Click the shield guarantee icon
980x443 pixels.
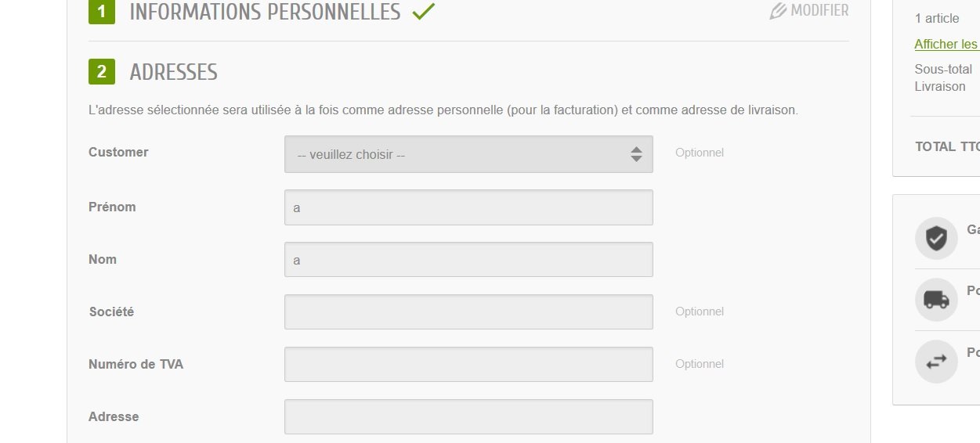coord(936,238)
